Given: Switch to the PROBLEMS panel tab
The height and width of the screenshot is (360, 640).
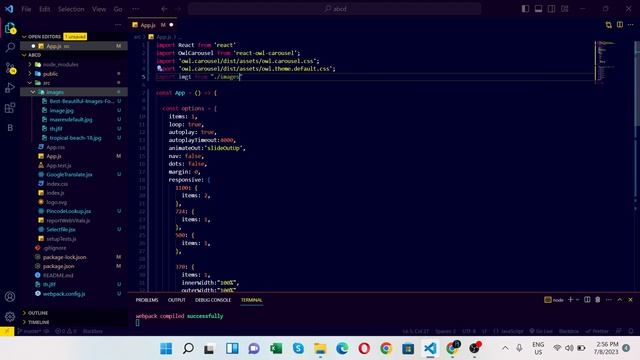Looking at the screenshot, I should (x=147, y=300).
